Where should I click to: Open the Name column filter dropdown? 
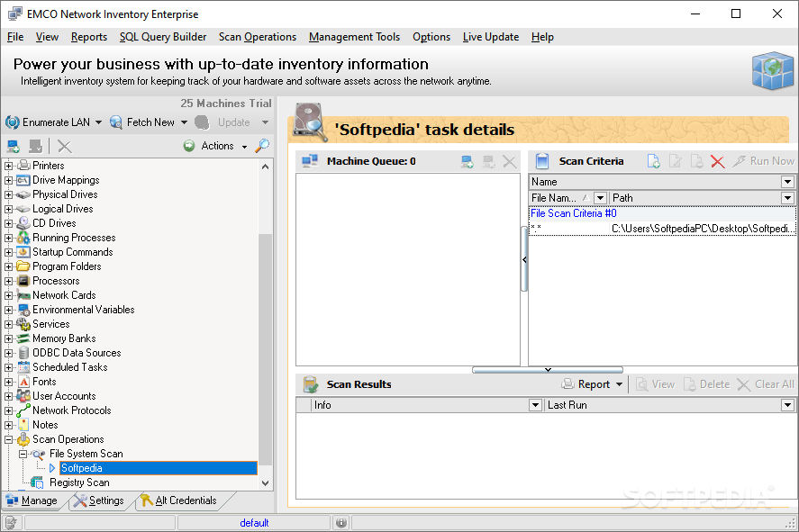tap(788, 182)
